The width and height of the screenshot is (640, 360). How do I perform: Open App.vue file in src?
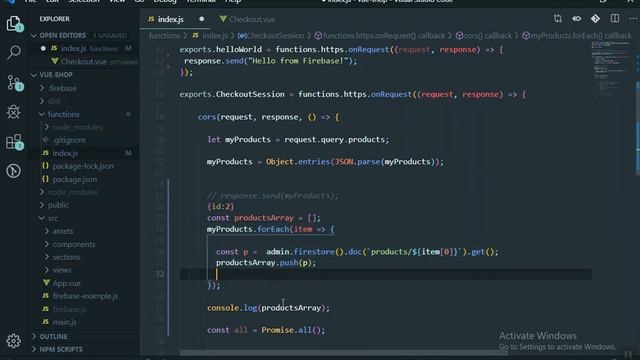(x=67, y=283)
